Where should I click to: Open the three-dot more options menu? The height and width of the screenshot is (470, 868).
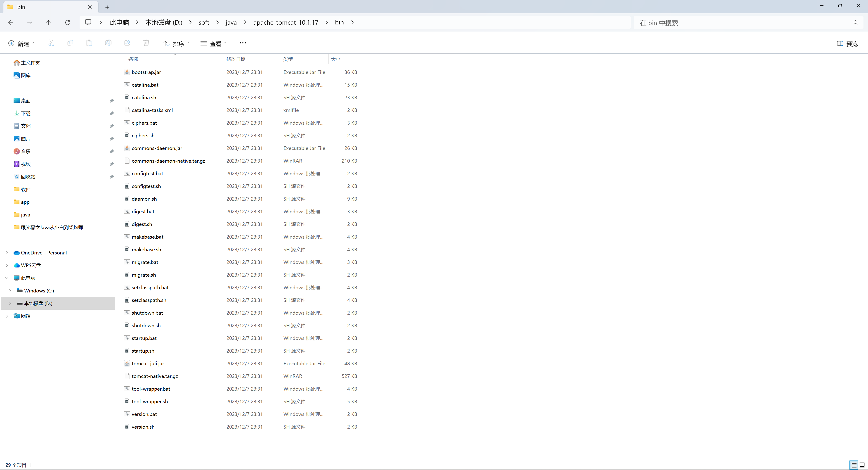tap(243, 43)
